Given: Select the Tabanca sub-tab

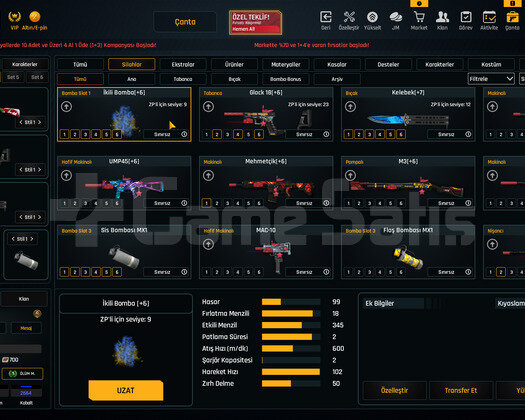Looking at the screenshot, I should 183,79.
